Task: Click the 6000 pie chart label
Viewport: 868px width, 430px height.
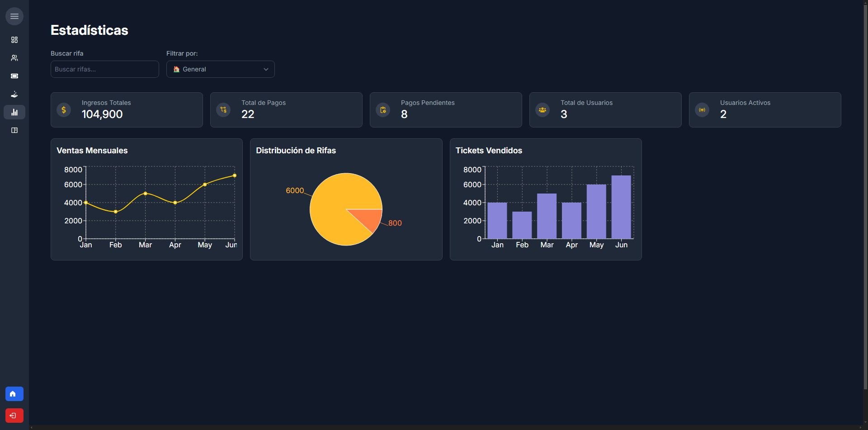Action: 295,191
